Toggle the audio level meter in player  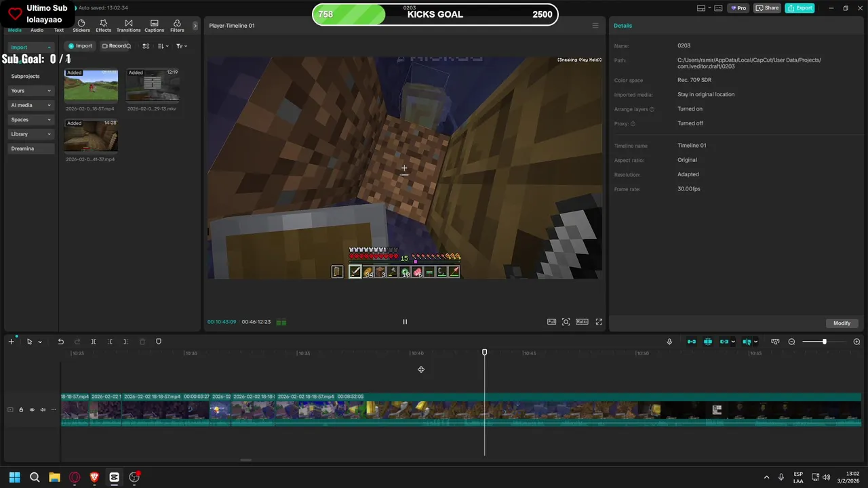point(281,322)
